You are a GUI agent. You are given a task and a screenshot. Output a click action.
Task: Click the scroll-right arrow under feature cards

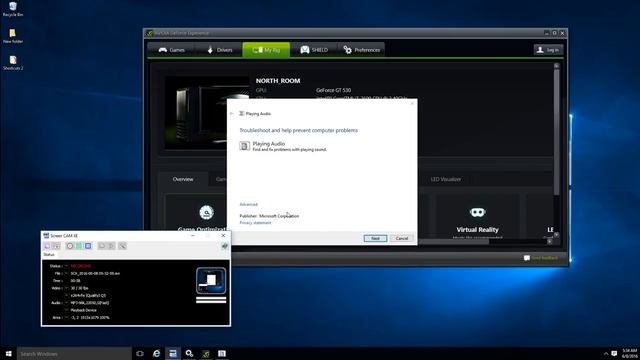[550, 242]
